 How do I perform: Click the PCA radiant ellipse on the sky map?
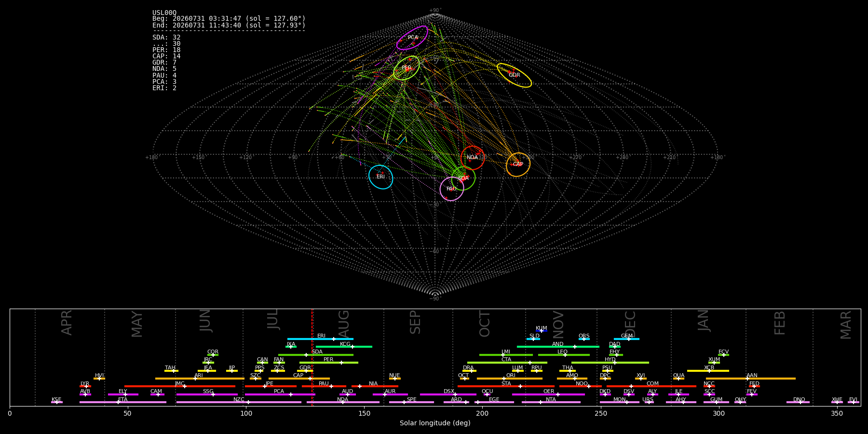[x=412, y=38]
